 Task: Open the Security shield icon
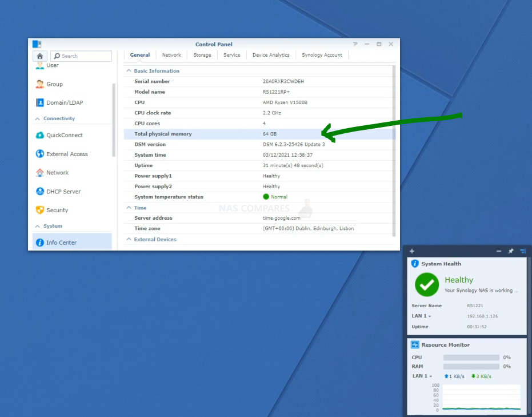click(x=39, y=210)
